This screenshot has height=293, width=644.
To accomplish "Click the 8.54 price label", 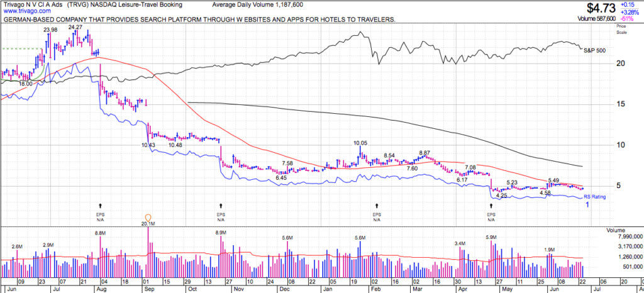I will [389, 155].
